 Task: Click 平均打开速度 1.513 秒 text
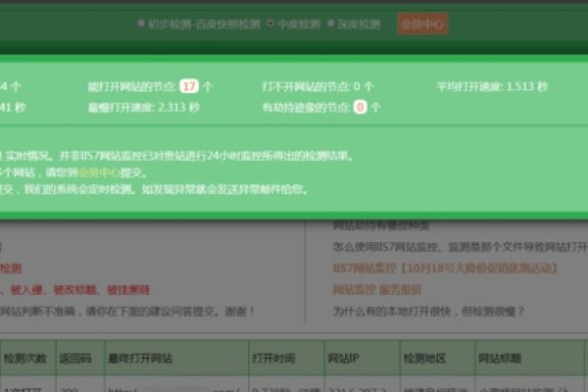492,86
